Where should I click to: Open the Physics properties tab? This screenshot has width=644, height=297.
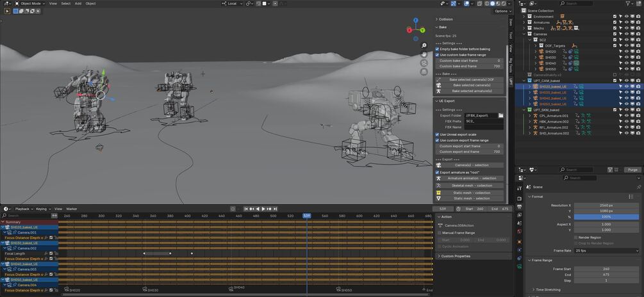(520, 250)
